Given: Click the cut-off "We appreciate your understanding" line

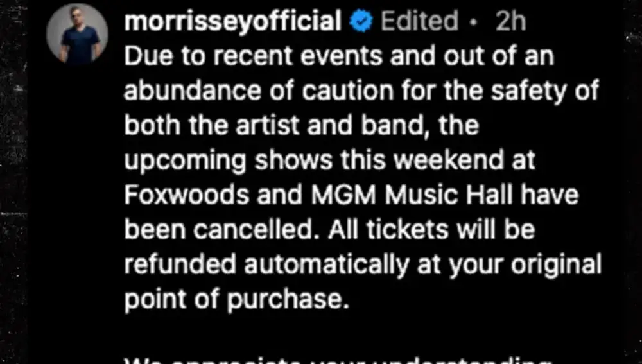Looking at the screenshot, I should (x=338, y=360).
